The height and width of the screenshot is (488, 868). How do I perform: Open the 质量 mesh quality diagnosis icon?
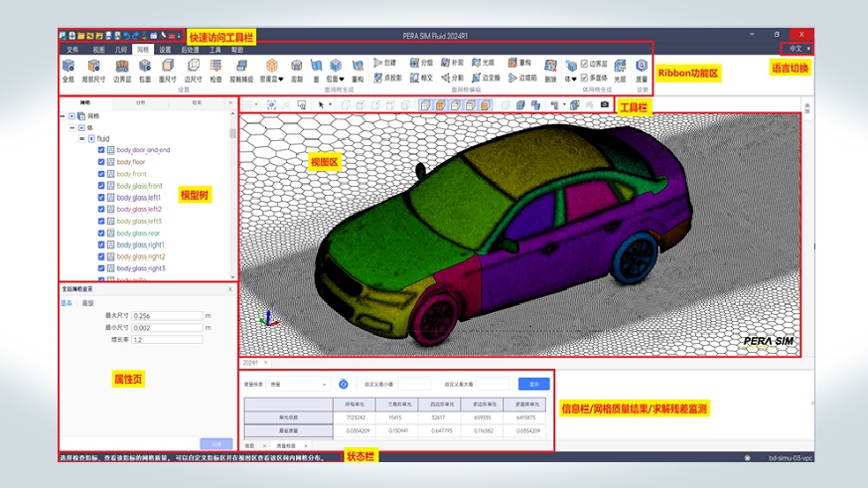[x=641, y=66]
